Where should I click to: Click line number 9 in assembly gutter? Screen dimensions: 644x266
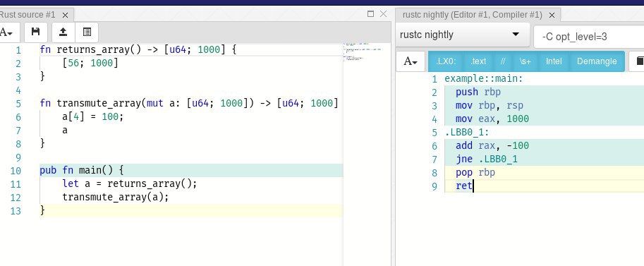tap(435, 187)
